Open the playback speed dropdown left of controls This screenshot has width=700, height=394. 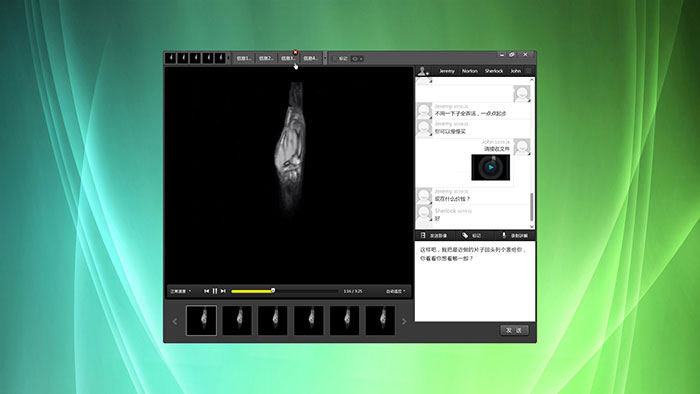(x=180, y=291)
